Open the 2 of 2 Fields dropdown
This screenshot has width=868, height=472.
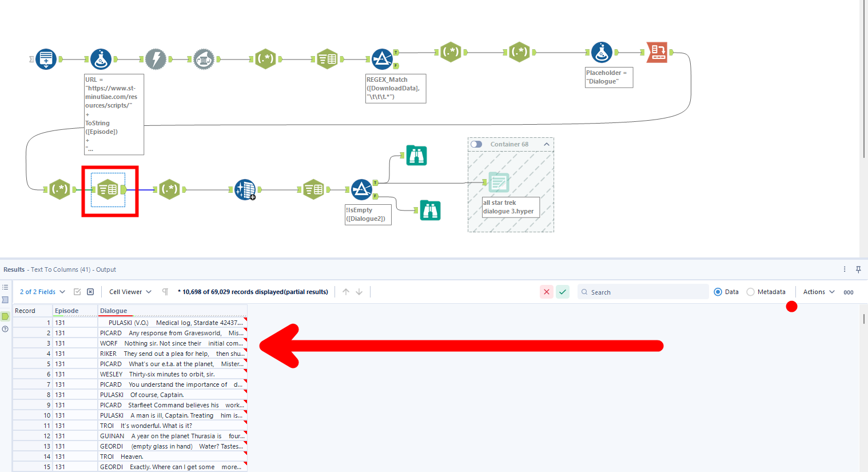click(42, 292)
